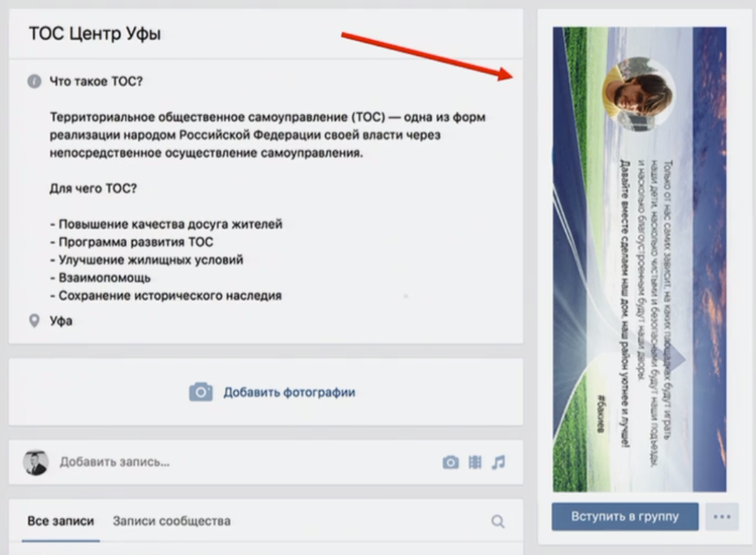Click the "Добавить фотографии" link
Viewport: 756px width, 555px height.
[x=289, y=392]
